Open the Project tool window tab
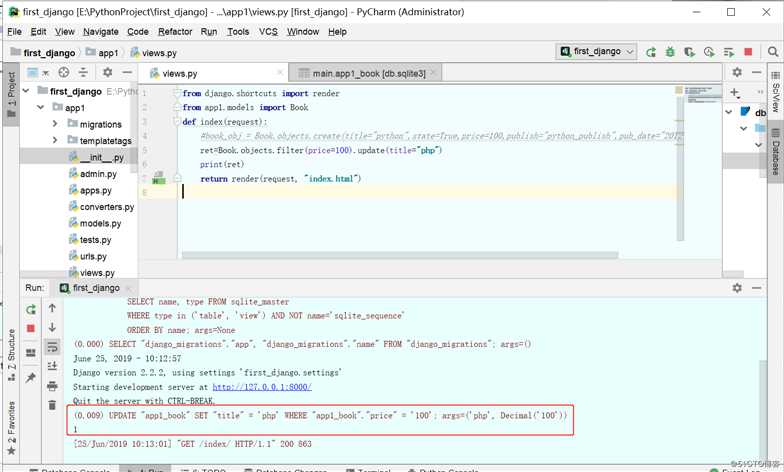 pyautogui.click(x=12, y=94)
